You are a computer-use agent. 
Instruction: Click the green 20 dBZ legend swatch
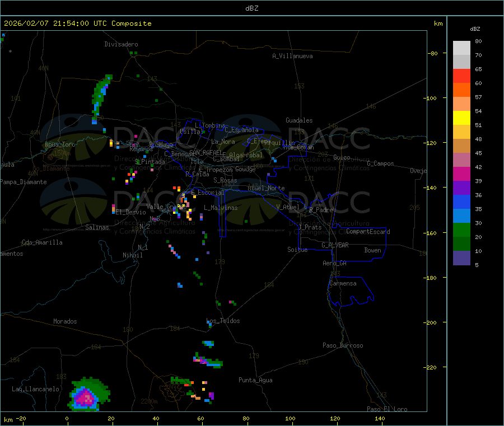tap(461, 230)
